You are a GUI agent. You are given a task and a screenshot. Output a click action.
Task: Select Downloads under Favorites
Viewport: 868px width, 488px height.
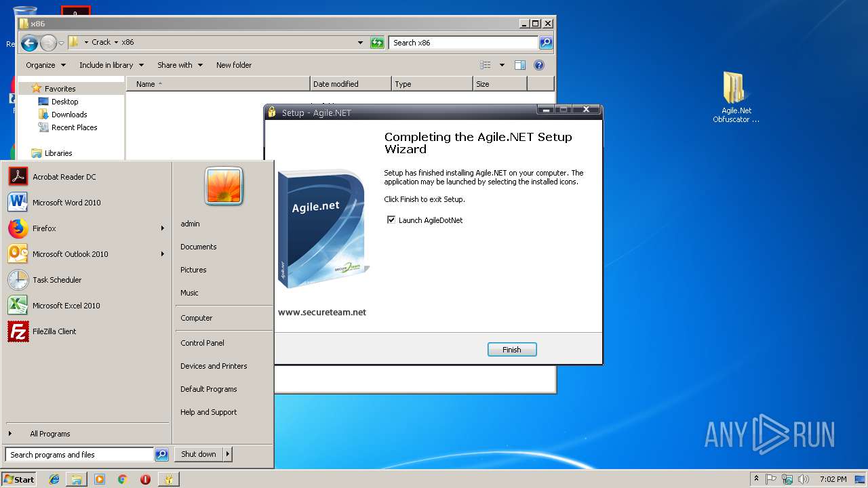click(69, 115)
